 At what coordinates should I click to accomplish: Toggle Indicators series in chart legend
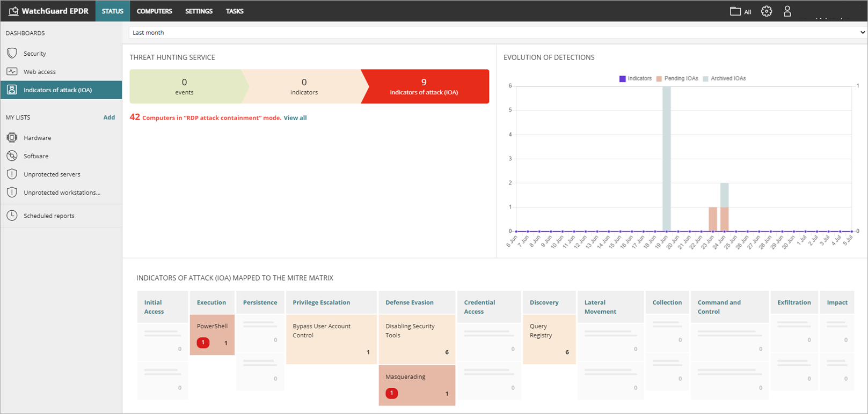click(x=636, y=79)
